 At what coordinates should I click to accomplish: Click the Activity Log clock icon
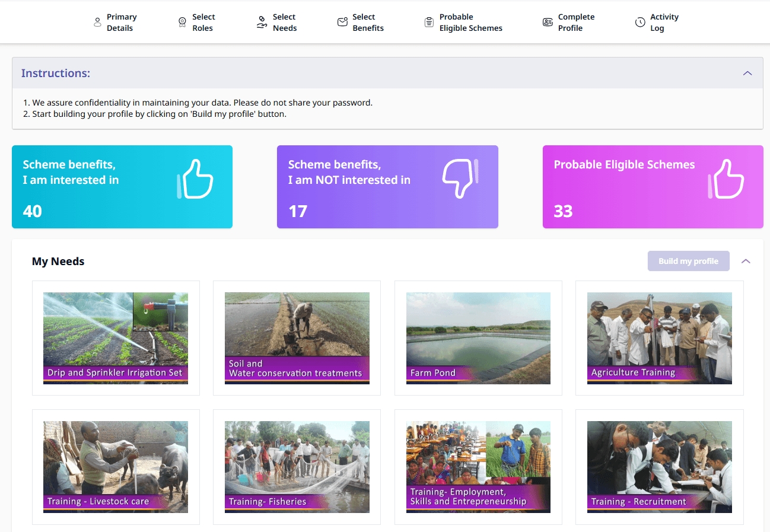[640, 23]
